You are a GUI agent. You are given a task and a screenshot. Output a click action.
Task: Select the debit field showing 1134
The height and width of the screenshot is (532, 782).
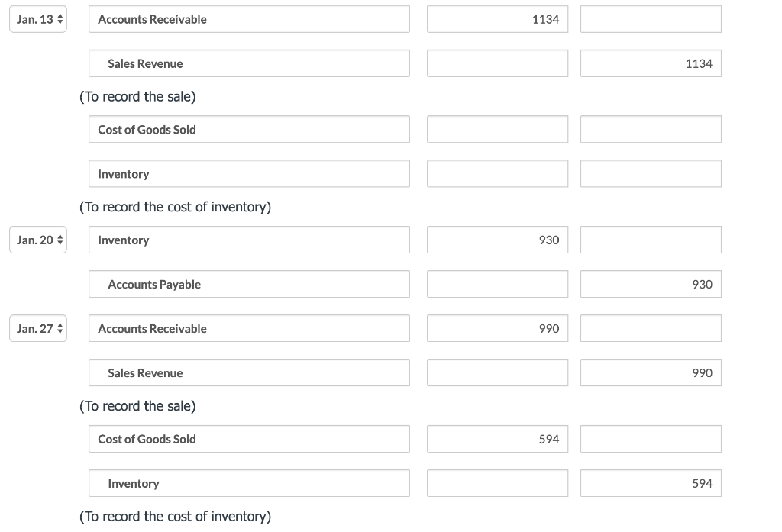coord(497,19)
